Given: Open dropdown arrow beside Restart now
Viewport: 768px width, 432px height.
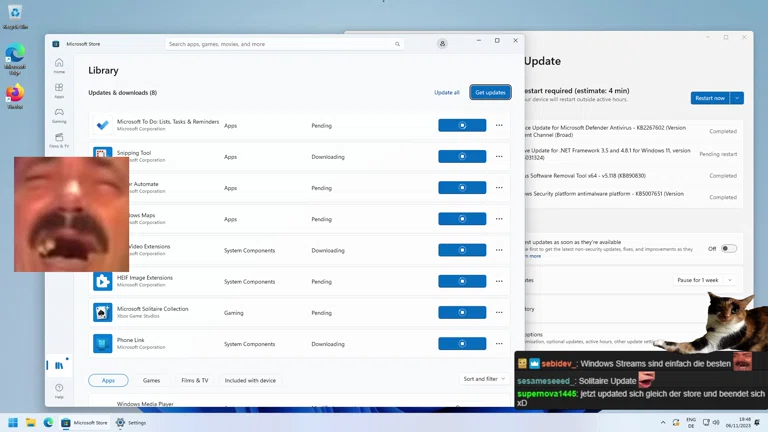Looking at the screenshot, I should pyautogui.click(x=737, y=98).
